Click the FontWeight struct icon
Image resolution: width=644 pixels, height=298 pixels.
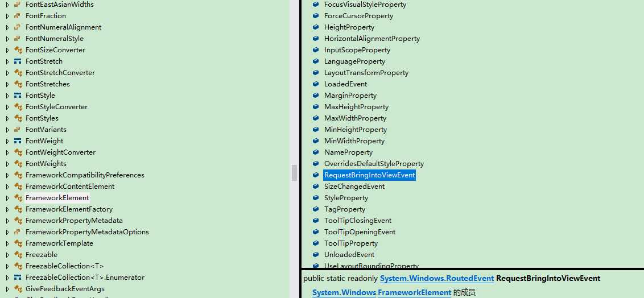point(18,141)
